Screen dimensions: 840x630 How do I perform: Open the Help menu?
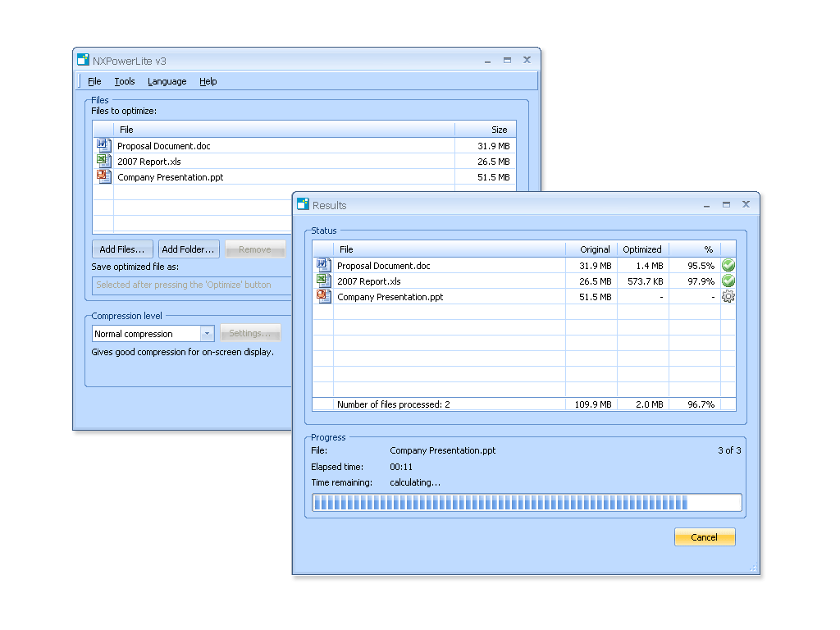point(208,81)
